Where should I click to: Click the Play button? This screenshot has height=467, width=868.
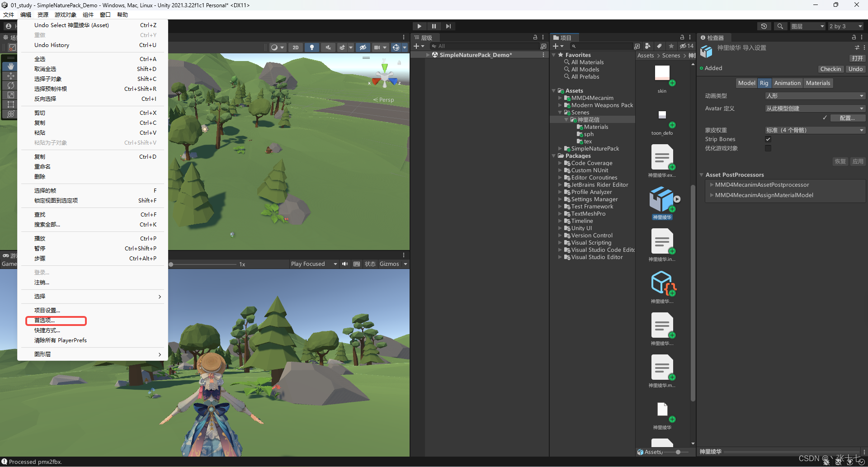tap(419, 26)
